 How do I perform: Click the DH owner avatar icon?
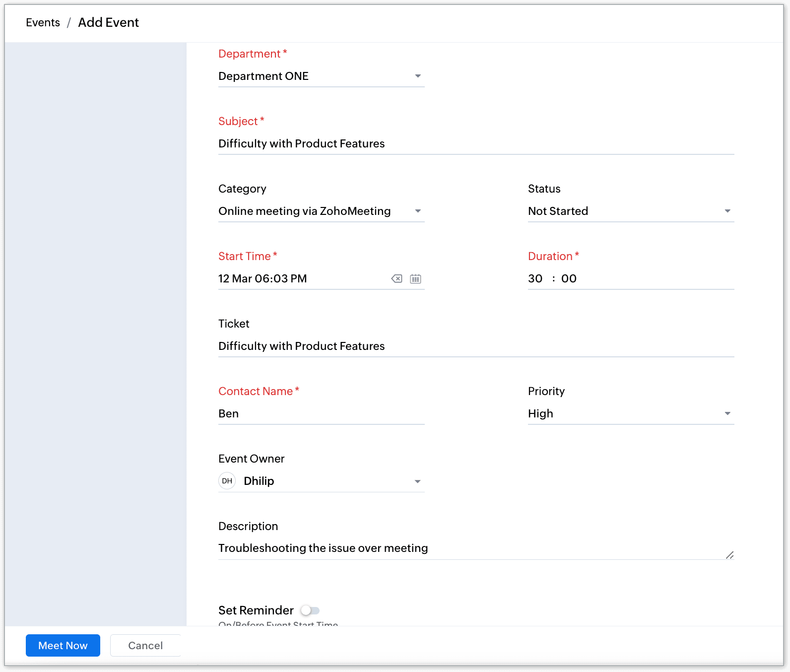pos(227,481)
